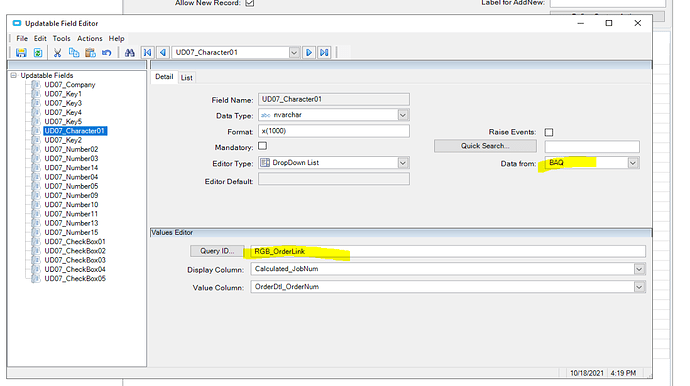Click the field icon beside UD07_Key1

(36, 94)
